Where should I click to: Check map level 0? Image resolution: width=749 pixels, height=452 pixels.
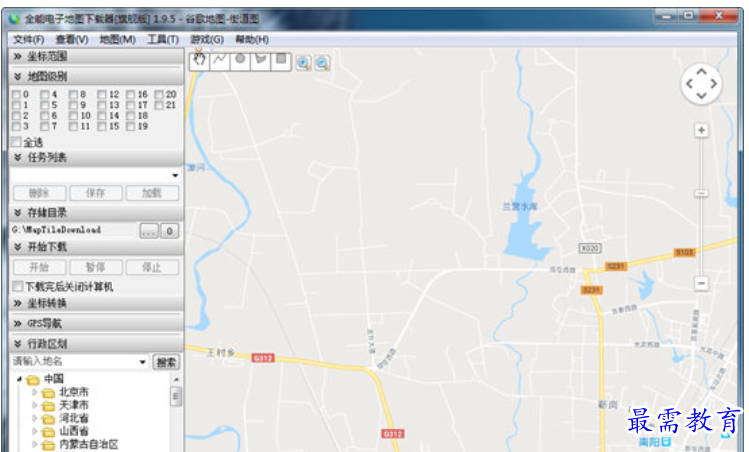click(x=16, y=95)
